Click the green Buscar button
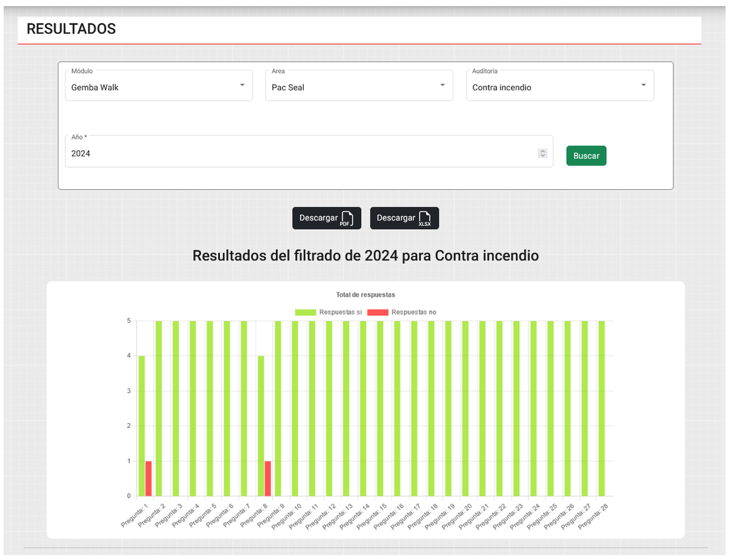This screenshot has width=731, height=560. [x=586, y=156]
